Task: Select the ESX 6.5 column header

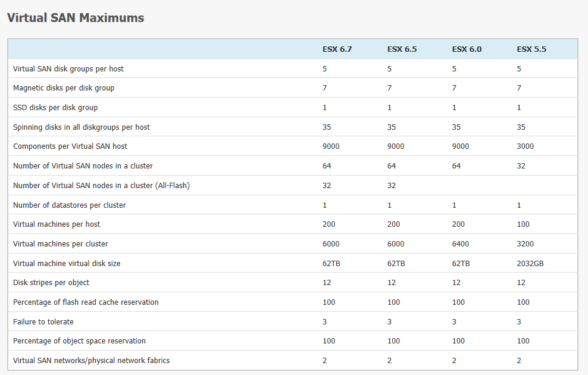Action: pos(402,49)
